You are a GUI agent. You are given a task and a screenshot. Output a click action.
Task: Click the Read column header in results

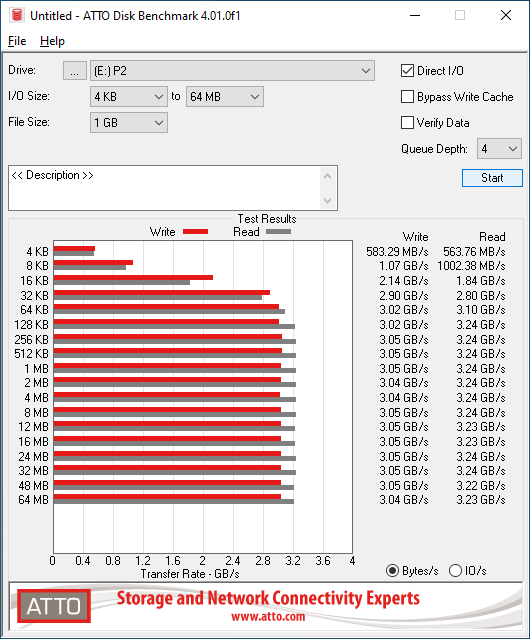(492, 237)
